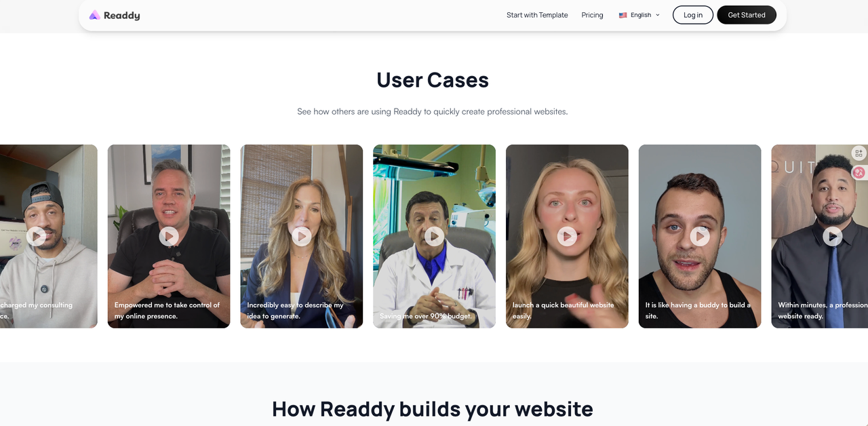
Task: Open Start with Template menu item
Action: pyautogui.click(x=537, y=15)
